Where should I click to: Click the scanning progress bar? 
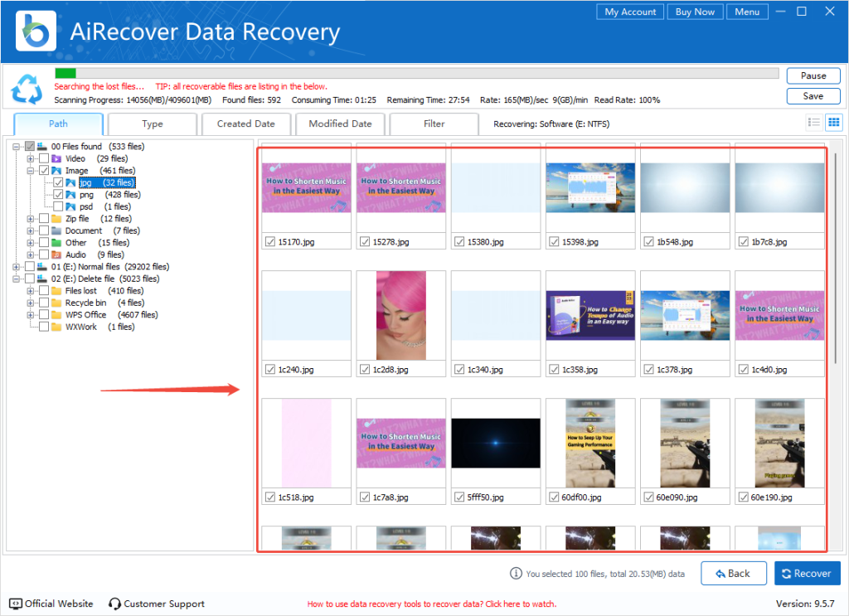pos(416,73)
